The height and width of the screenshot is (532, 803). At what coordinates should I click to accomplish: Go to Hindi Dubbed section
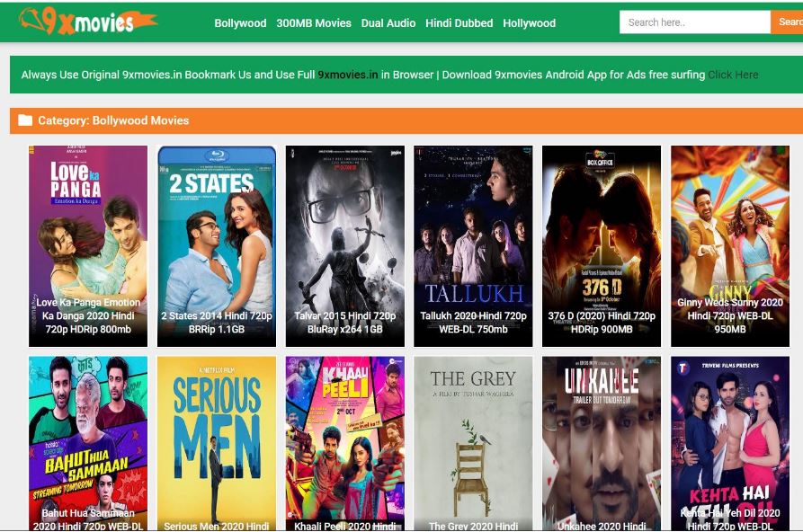pos(459,23)
